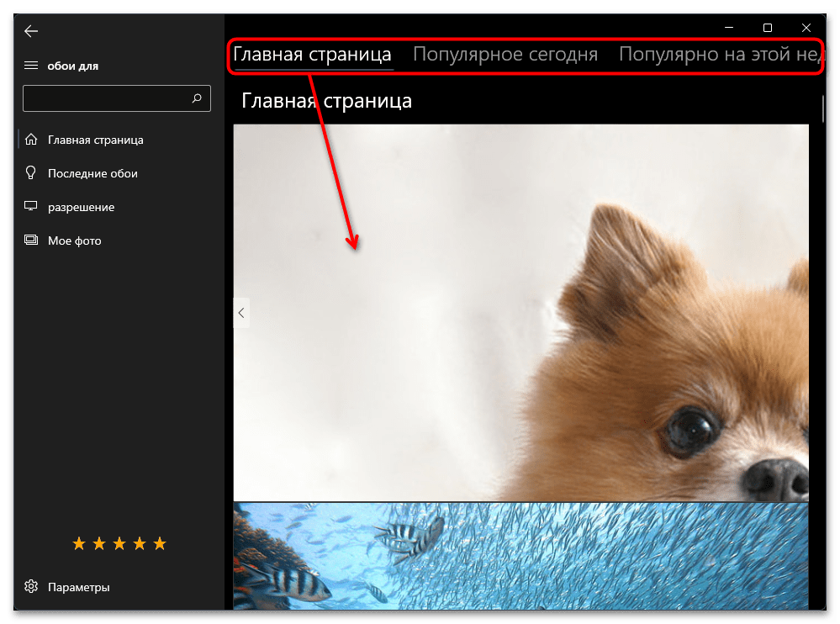
Task: Switch to Популярно на этой неделе tab
Action: click(721, 55)
